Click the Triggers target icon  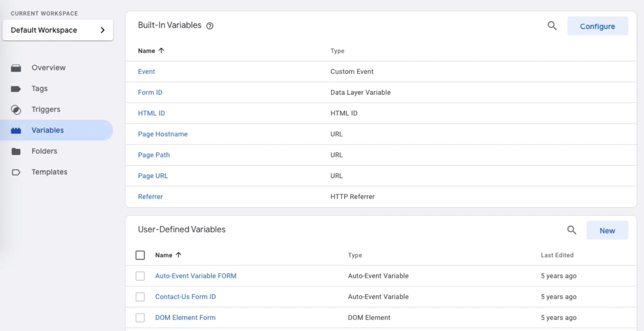(16, 110)
